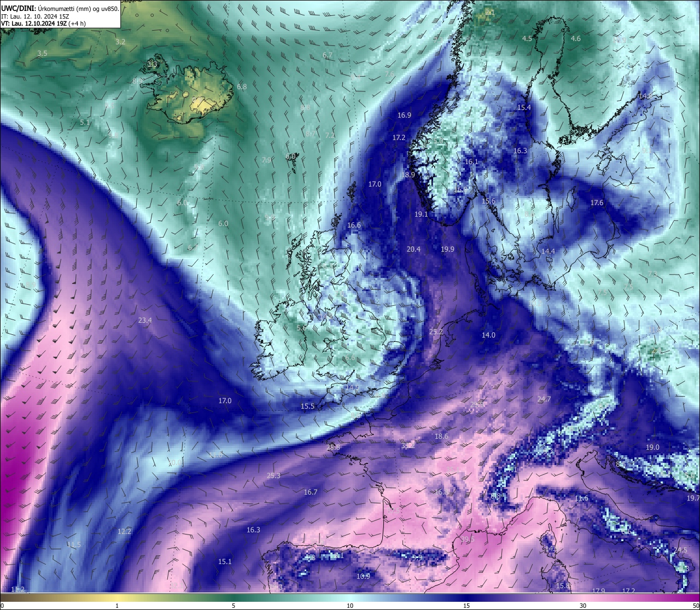The width and height of the screenshot is (700, 610).
Task: Click the color scale label 0
Action: click(x=2, y=606)
